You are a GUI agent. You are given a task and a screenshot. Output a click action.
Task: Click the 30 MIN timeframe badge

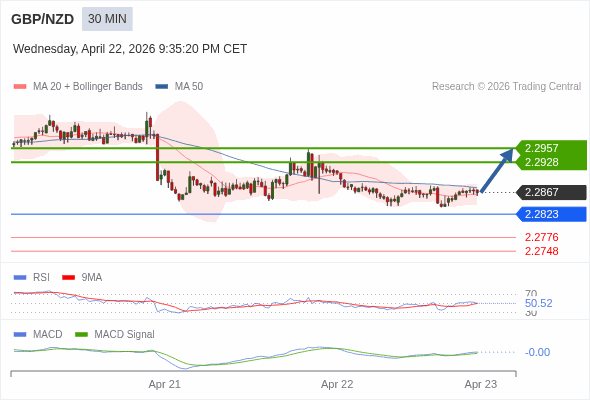coord(107,19)
